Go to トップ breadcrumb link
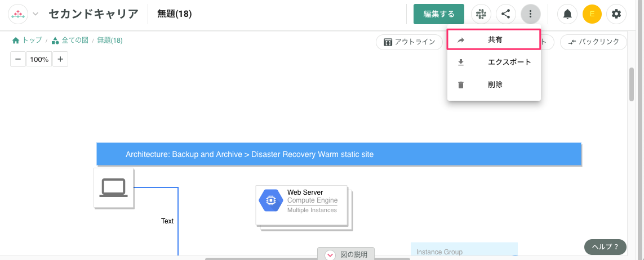 27,40
